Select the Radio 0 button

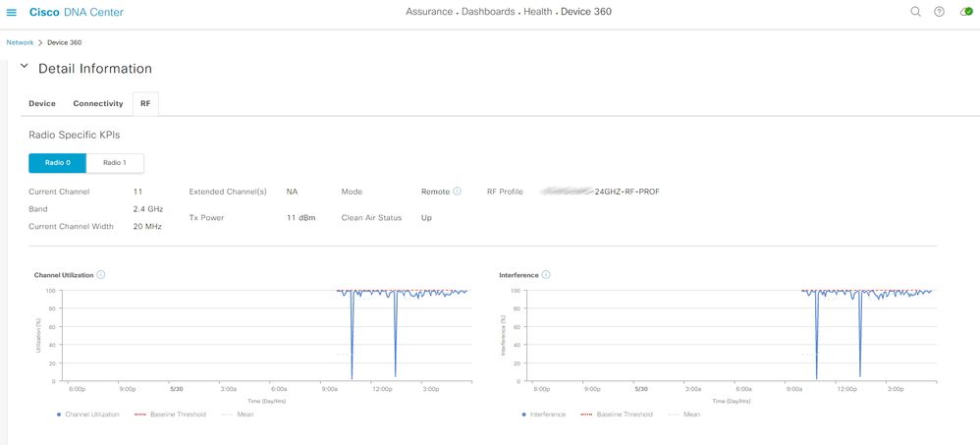tap(58, 162)
